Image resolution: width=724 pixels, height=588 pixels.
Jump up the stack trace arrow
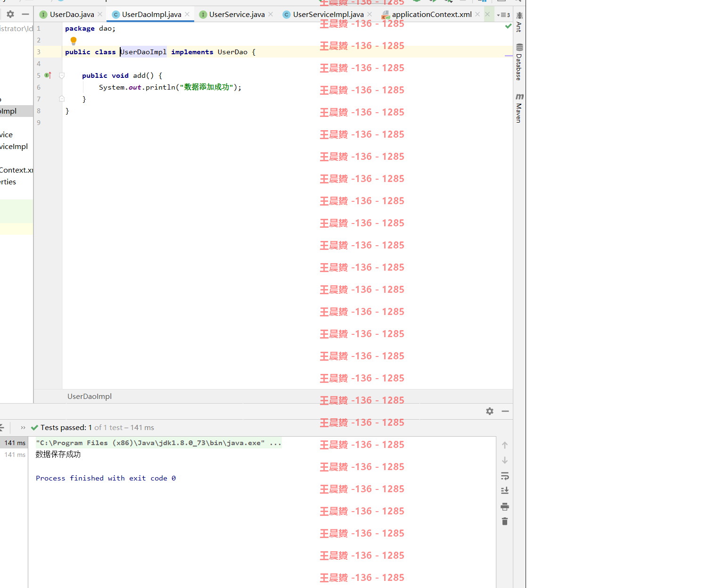pos(505,445)
